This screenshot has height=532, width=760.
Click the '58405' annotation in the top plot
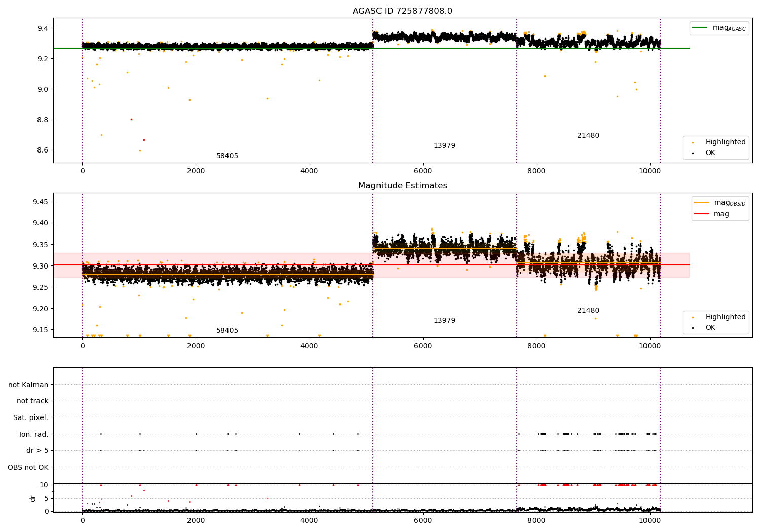(227, 156)
